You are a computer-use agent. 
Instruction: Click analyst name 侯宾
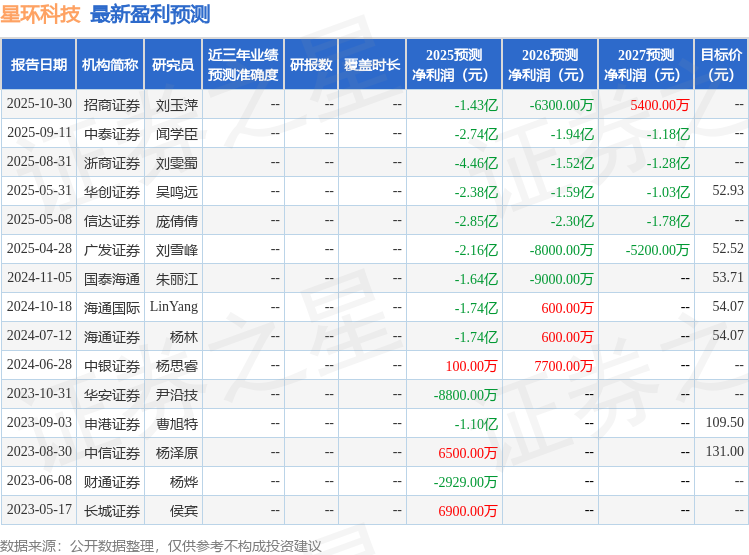pyautogui.click(x=184, y=511)
